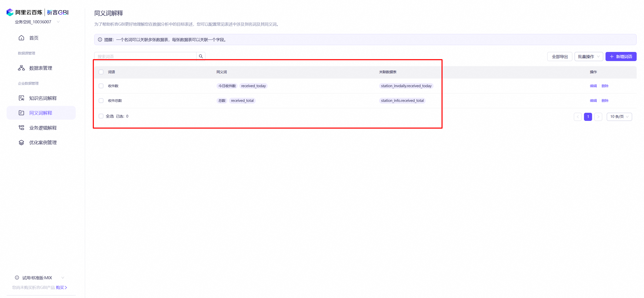Click 编辑 link for 收件数 row
Image resolution: width=644 pixels, height=298 pixels.
pyautogui.click(x=593, y=86)
